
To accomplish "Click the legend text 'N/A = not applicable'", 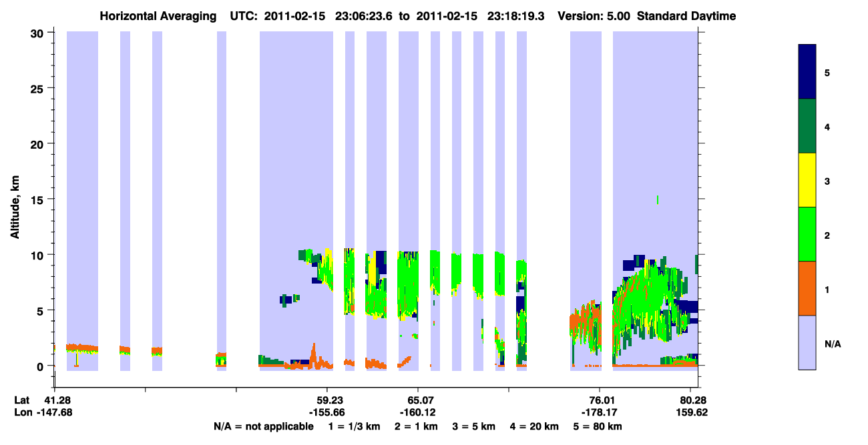I will tap(263, 426).
